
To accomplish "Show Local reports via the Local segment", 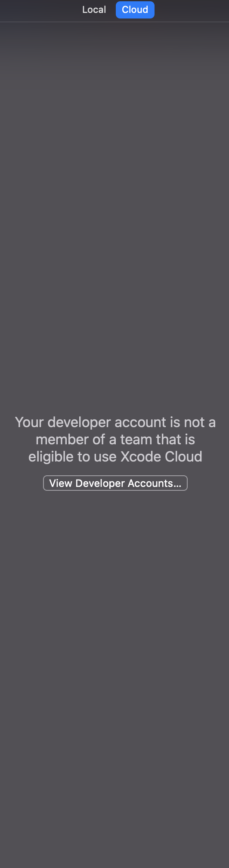I will [94, 9].
